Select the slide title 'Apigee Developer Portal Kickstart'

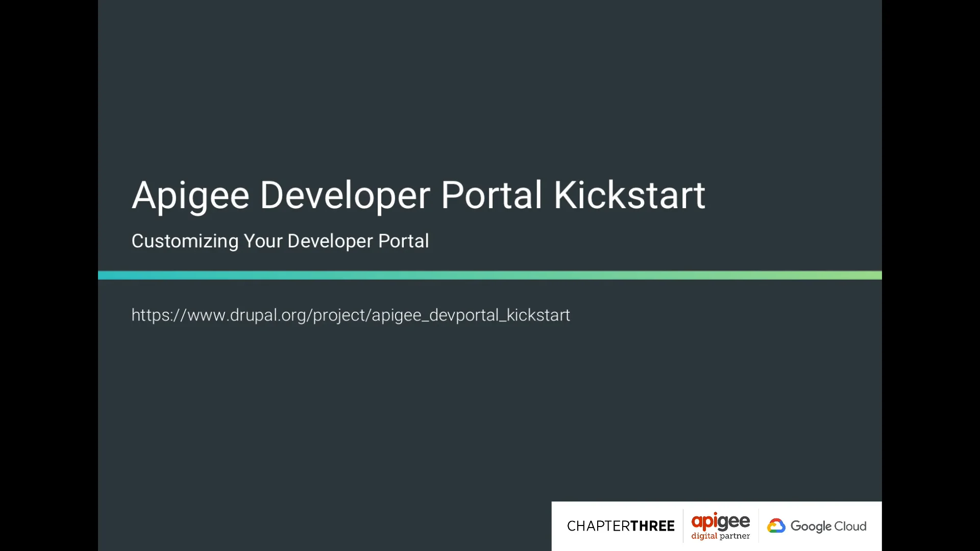click(x=418, y=195)
